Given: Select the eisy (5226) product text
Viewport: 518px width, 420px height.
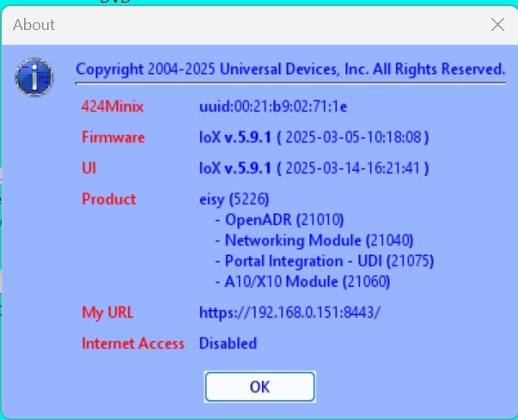Looking at the screenshot, I should (x=235, y=199).
